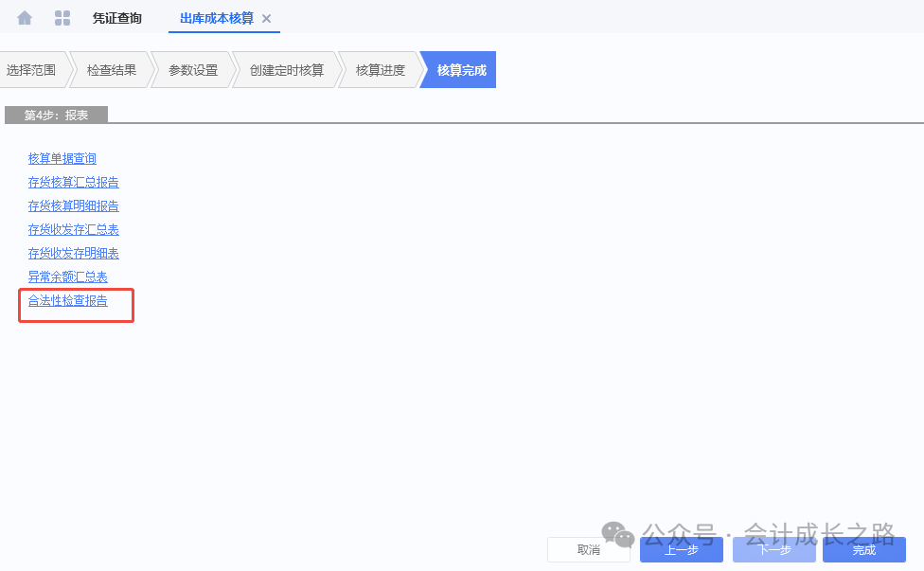Select the 创建定时核算 step

coord(286,70)
